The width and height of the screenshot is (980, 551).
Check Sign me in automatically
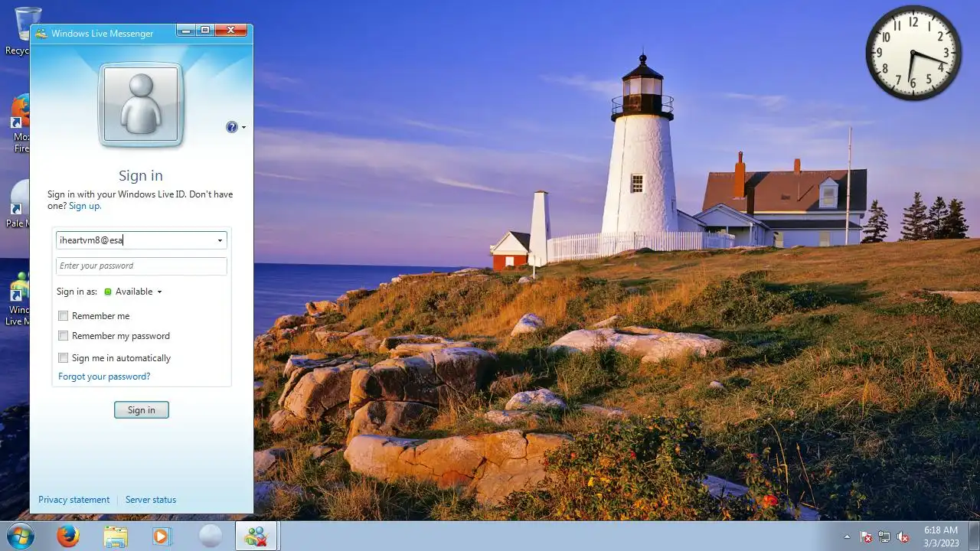64,358
